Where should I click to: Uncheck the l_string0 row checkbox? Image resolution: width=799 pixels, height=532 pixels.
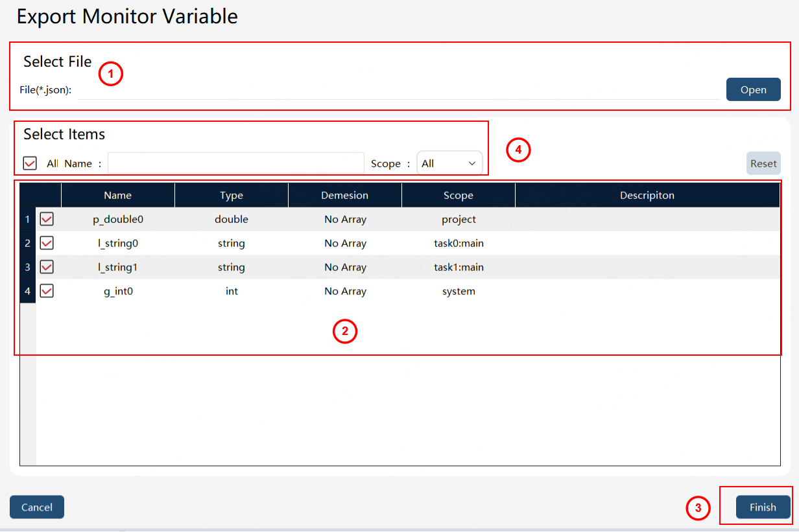(x=47, y=243)
